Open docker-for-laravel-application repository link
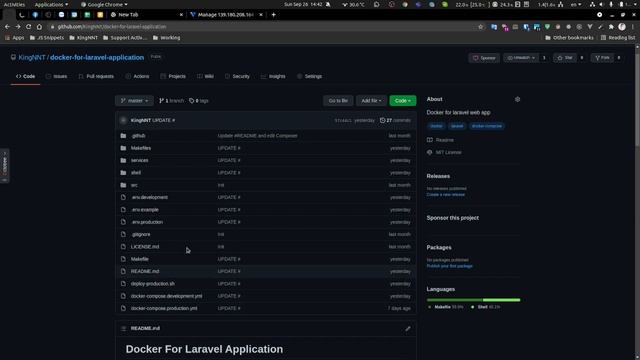Screen dimensions: 640x360 tap(97, 58)
